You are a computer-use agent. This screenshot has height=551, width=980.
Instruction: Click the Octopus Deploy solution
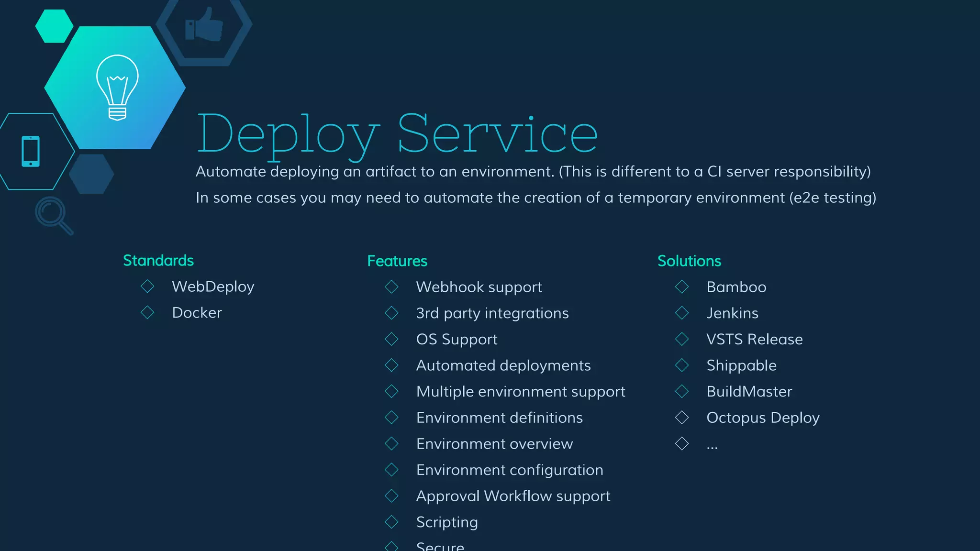pos(763,418)
